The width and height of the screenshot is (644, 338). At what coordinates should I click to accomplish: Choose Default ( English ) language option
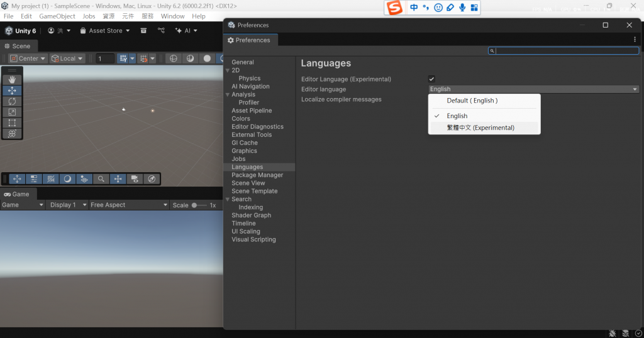484,101
